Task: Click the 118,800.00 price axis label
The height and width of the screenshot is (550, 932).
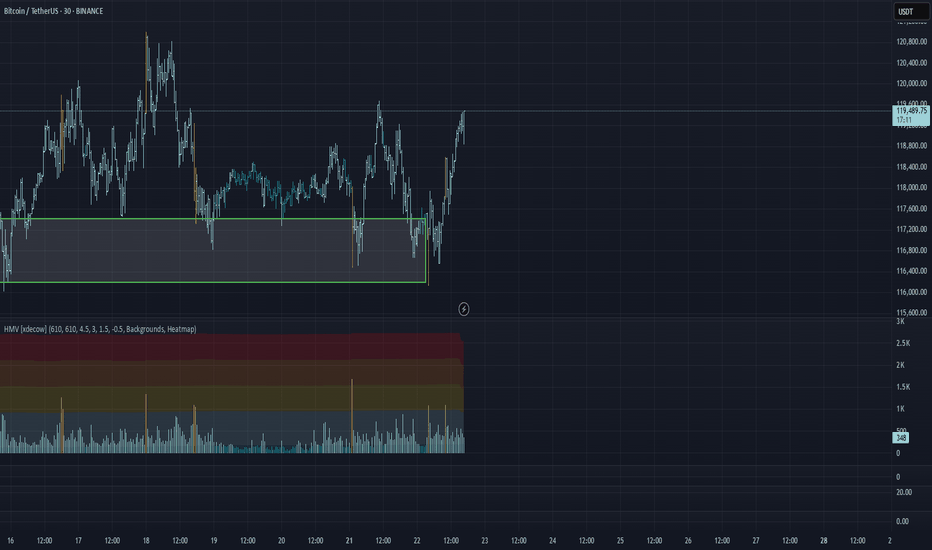Action: point(912,146)
